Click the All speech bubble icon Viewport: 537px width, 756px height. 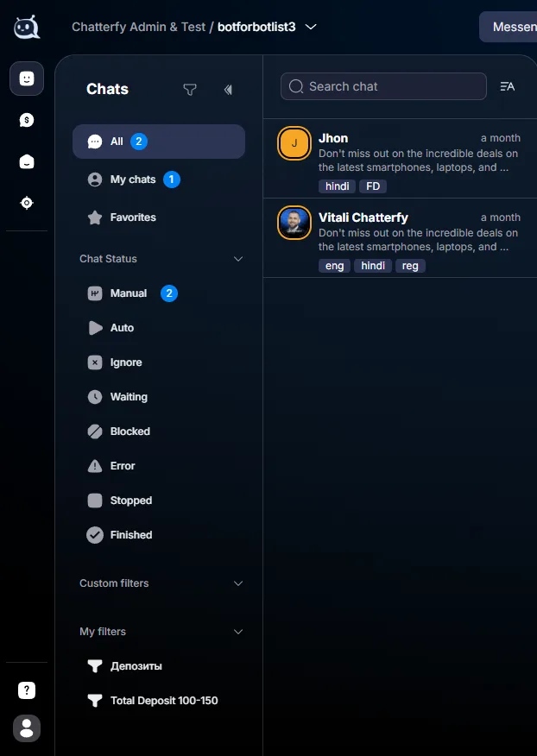tap(95, 142)
